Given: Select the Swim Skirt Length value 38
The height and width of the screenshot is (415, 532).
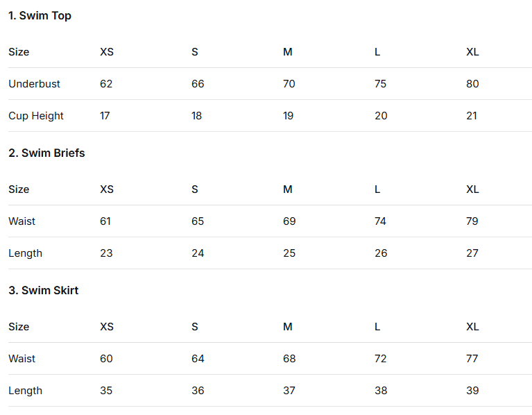Looking at the screenshot, I should [x=381, y=391].
